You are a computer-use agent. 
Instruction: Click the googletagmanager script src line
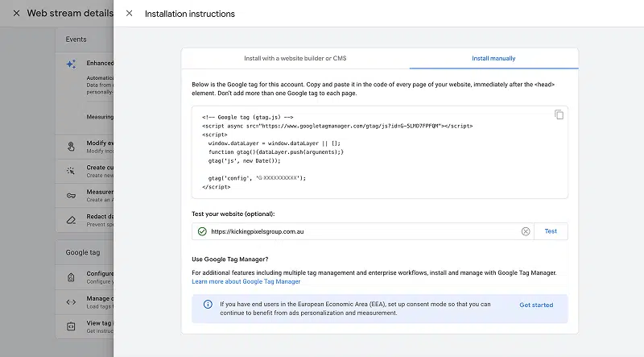point(337,126)
